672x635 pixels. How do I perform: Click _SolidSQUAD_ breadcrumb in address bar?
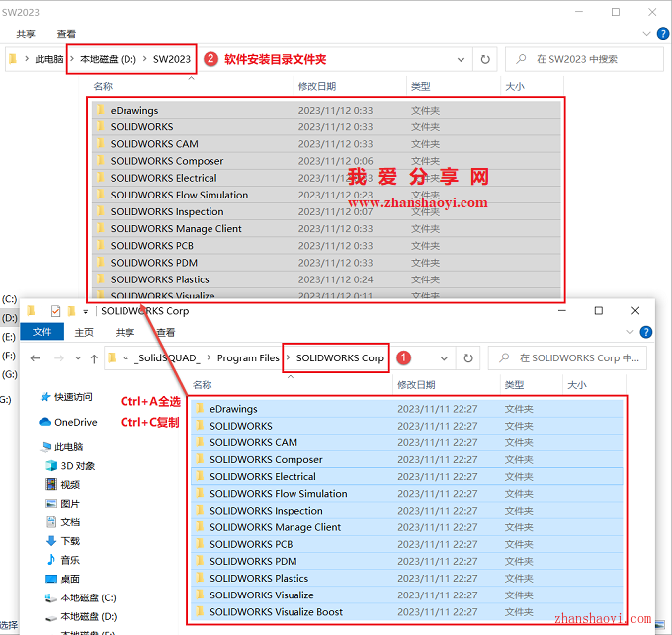click(x=167, y=357)
